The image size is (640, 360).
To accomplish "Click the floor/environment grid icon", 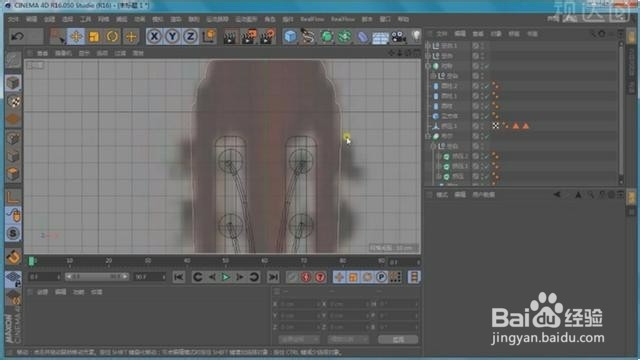I will (380, 37).
